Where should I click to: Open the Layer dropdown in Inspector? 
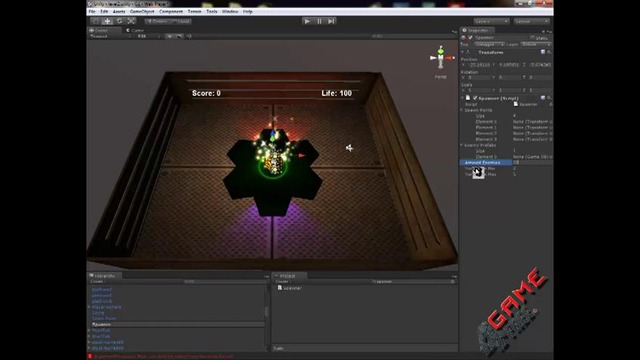[536, 44]
